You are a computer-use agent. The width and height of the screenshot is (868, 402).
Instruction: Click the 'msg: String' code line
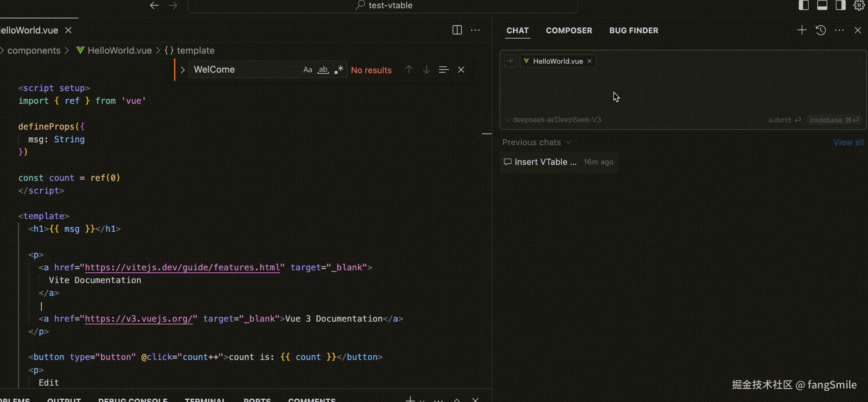[57, 139]
